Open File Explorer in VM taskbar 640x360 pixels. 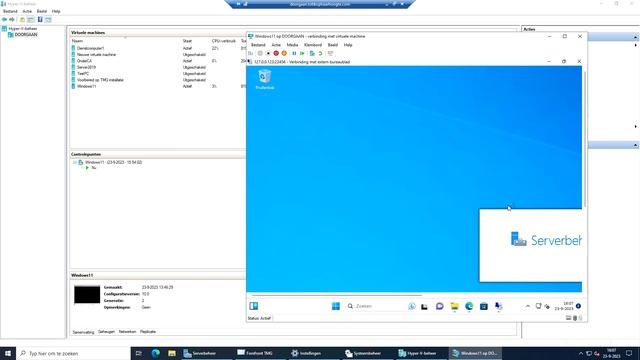click(x=454, y=306)
